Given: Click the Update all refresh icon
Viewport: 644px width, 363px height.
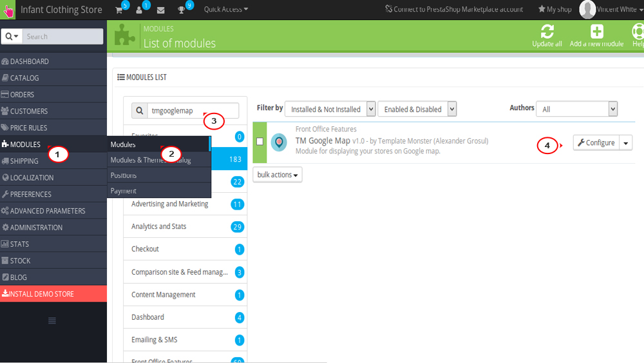Looking at the screenshot, I should point(547,31).
